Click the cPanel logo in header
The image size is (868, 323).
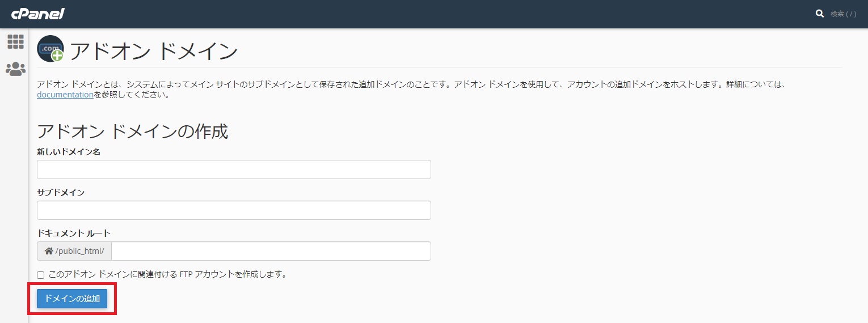(37, 14)
